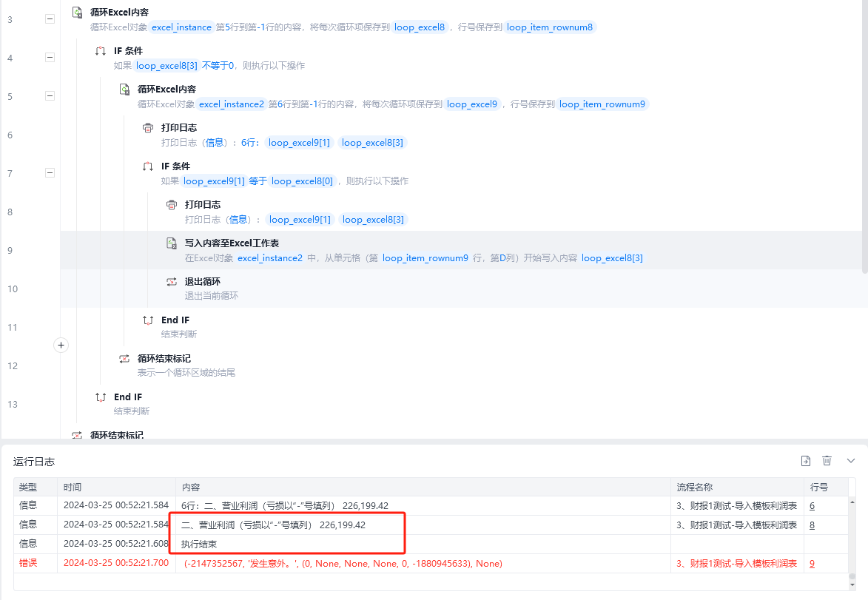Collapse the line 5 Excel loop block

click(50, 95)
